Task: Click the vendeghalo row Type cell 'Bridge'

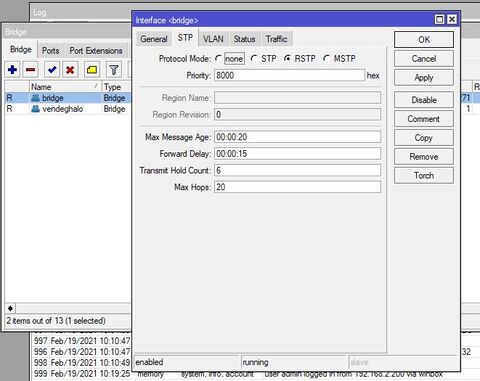Action: pos(114,109)
